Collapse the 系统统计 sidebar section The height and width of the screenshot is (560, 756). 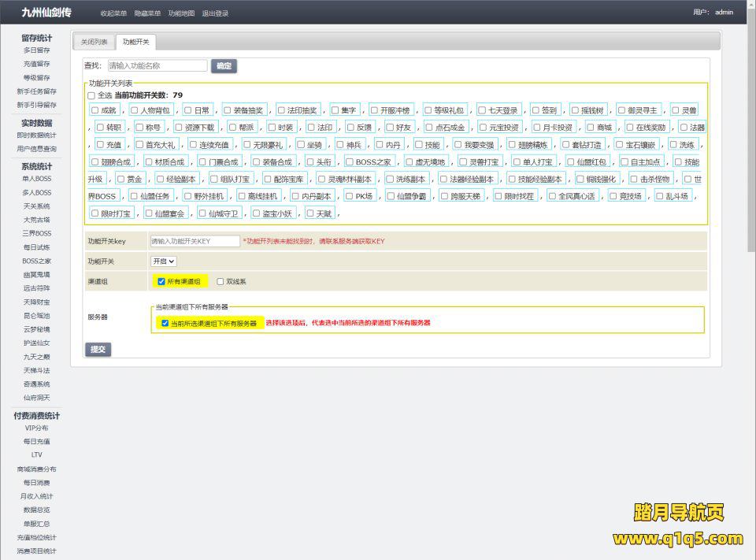click(36, 166)
